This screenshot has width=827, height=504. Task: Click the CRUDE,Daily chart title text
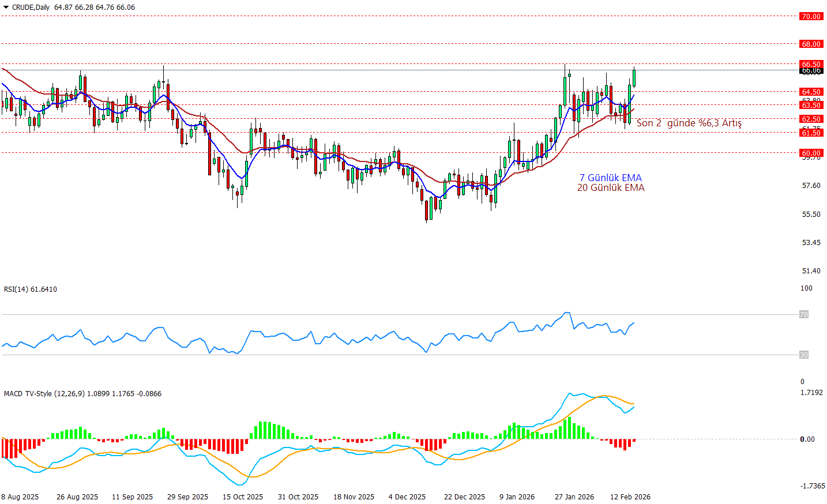click(x=31, y=7)
